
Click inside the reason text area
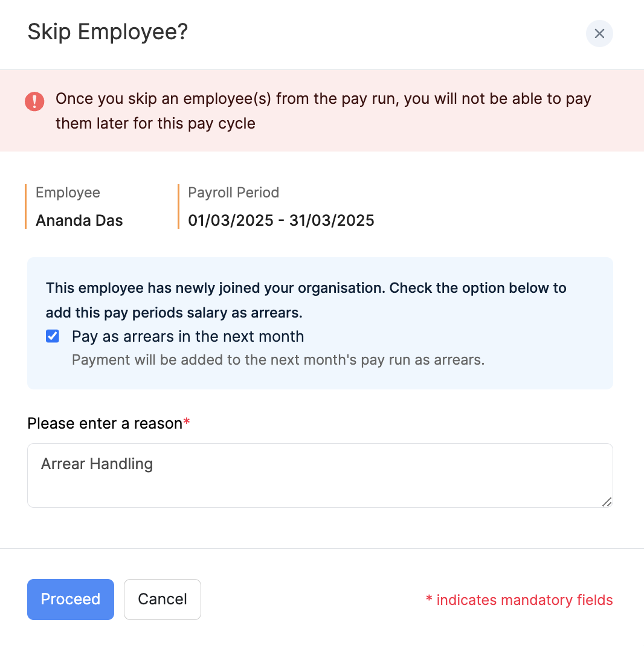click(x=320, y=486)
